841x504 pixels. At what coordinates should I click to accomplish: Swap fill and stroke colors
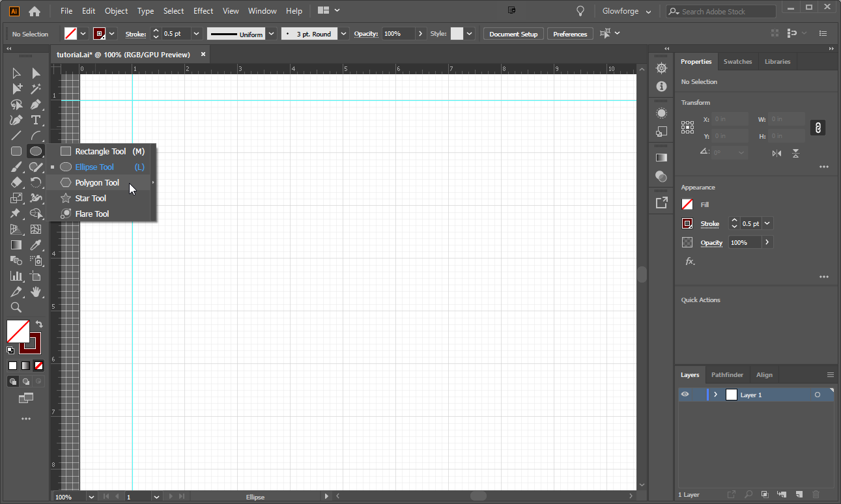[39, 324]
